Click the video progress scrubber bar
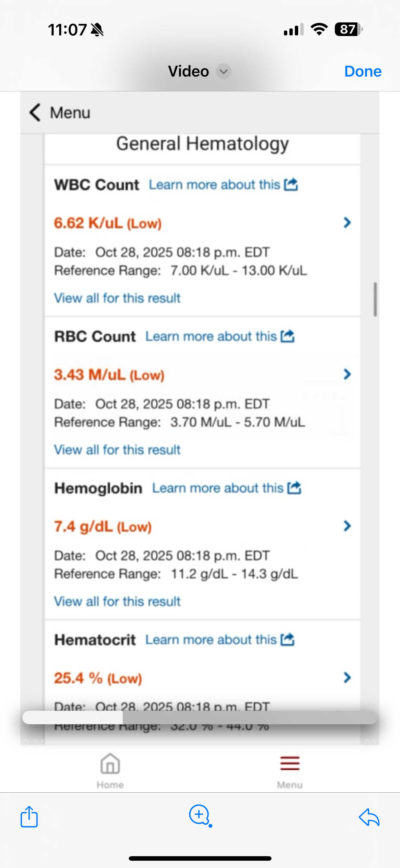Viewport: 400px width, 868px height. (200, 717)
